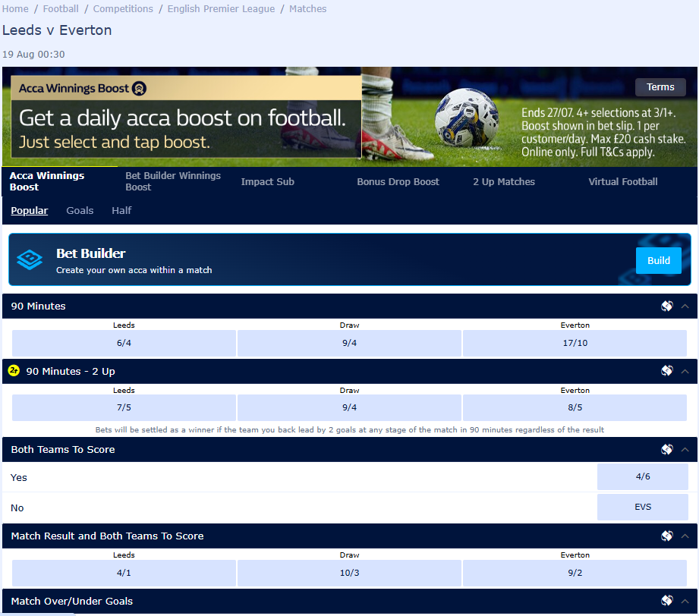
Task: Switch to the Goals tab
Action: click(x=80, y=210)
